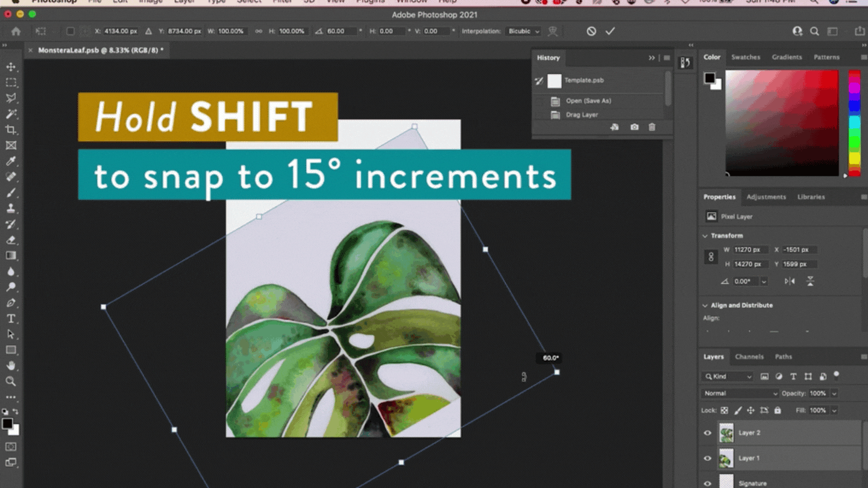Image resolution: width=868 pixels, height=488 pixels.
Task: Open the Normal blend mode dropdown
Action: 738,393
